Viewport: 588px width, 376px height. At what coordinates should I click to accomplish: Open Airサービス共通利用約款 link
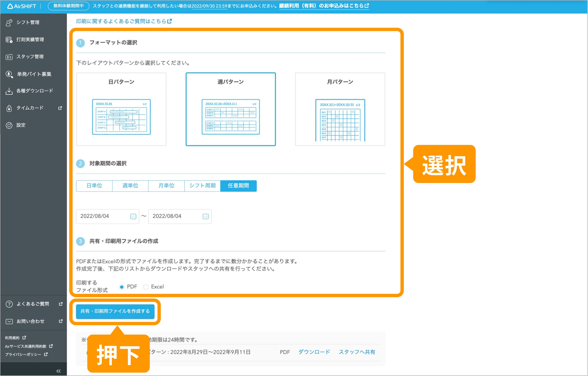coord(25,346)
